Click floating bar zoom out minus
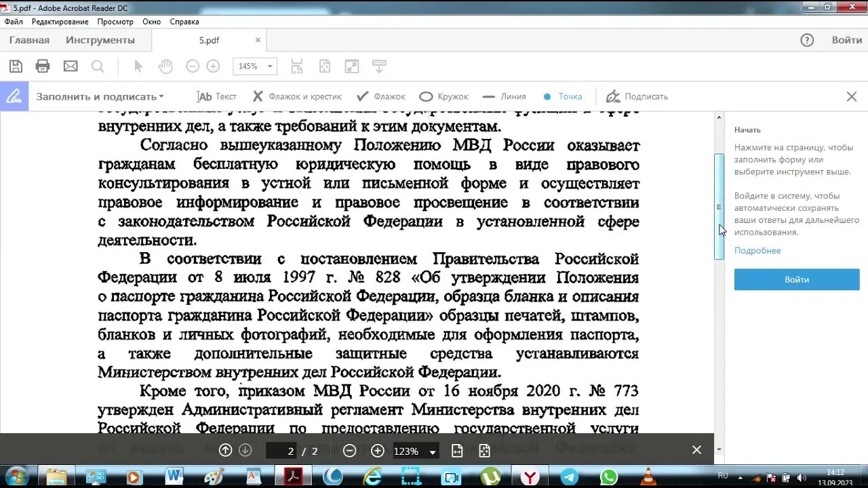Screen dimensions: 868x488 coord(350,451)
